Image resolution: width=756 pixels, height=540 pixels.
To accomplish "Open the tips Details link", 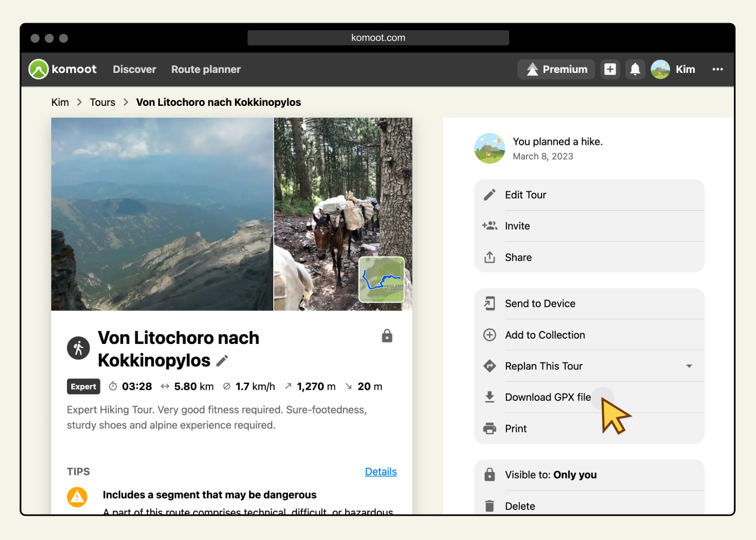I will [x=381, y=471].
